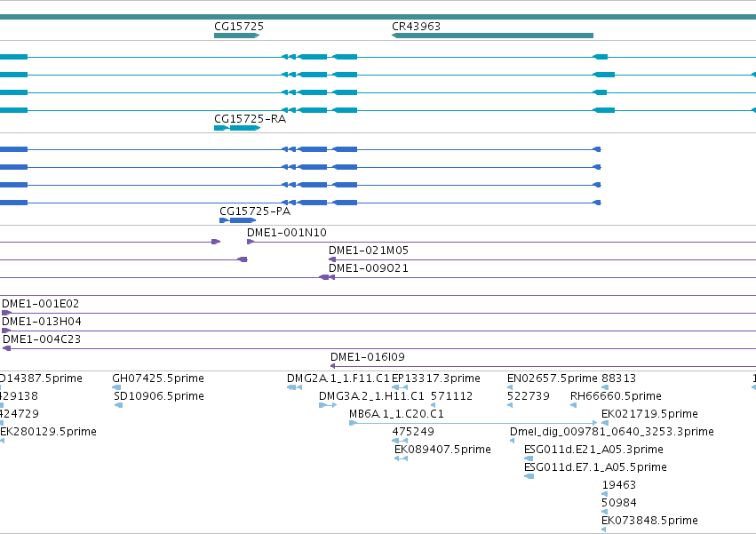Image resolution: width=756 pixels, height=534 pixels.
Task: Select the 475249 feature label
Action: [413, 432]
